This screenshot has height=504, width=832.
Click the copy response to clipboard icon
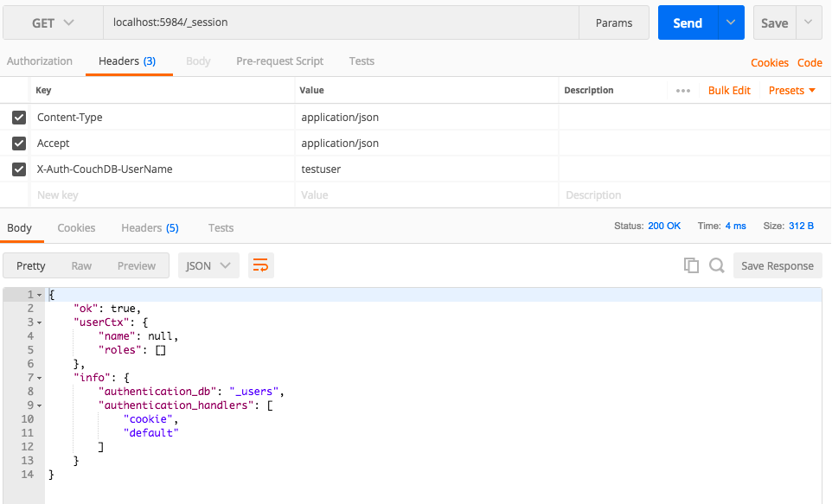tap(691, 265)
